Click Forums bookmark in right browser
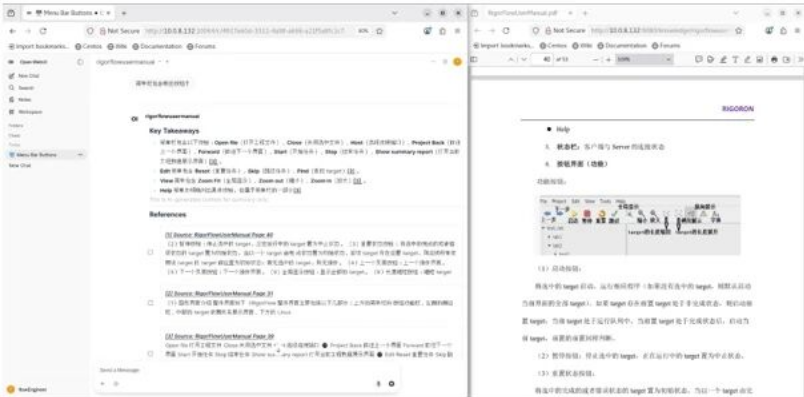 (x=666, y=46)
